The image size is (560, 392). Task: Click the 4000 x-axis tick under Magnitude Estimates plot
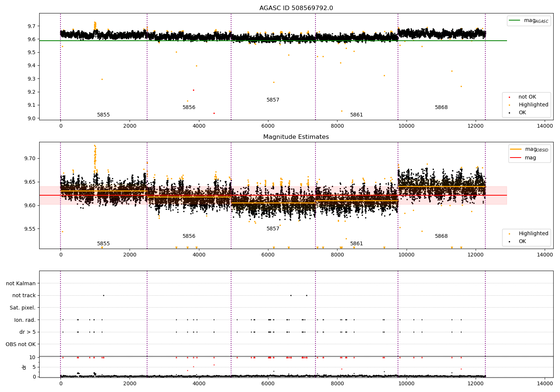click(199, 255)
